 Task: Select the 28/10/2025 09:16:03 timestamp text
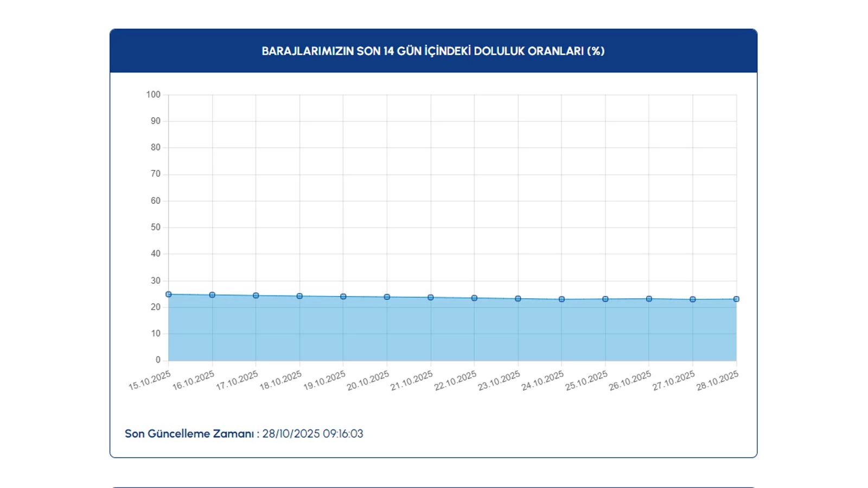pos(313,434)
